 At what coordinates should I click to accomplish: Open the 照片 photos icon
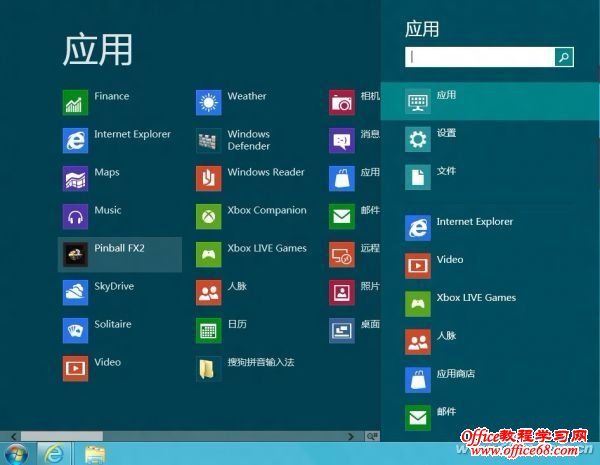pos(342,292)
